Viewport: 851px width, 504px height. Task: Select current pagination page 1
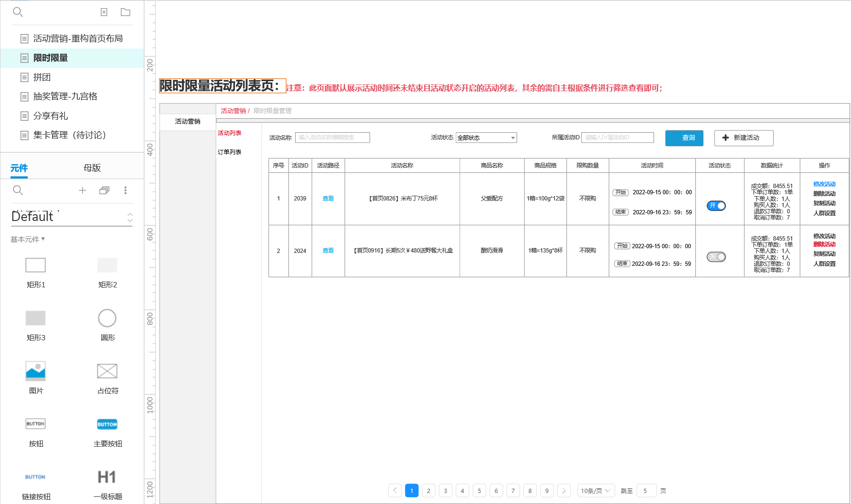pos(412,491)
